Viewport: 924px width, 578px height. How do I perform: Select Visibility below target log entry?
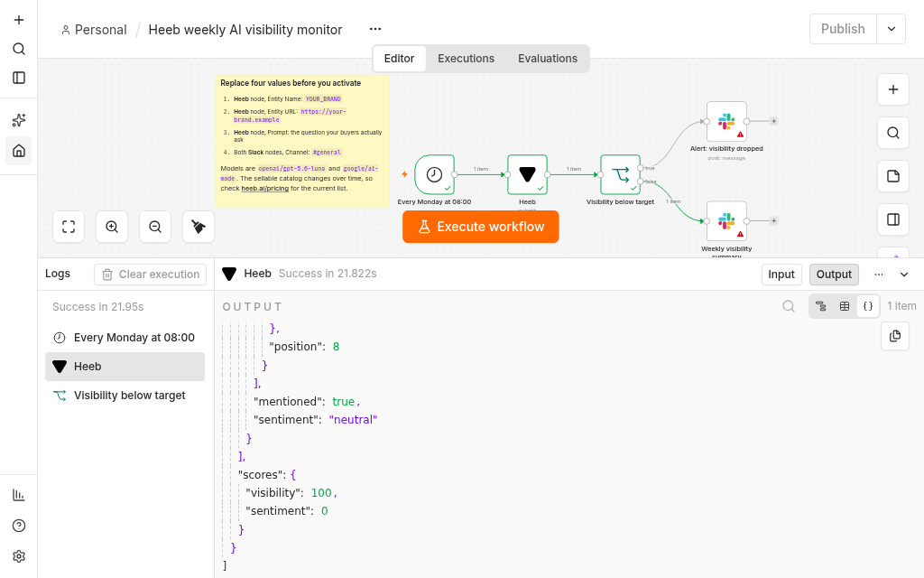point(125,396)
